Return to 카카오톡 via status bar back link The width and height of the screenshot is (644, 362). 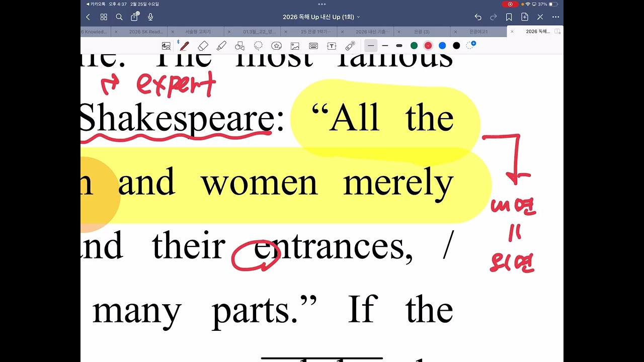click(x=96, y=4)
